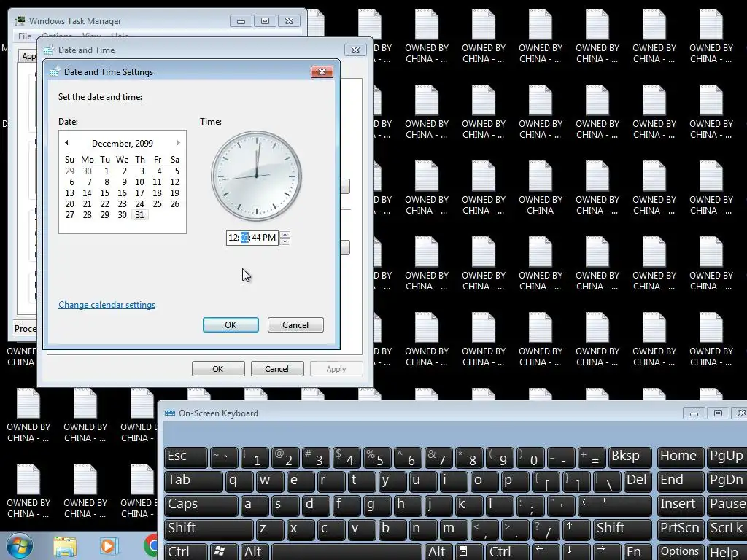Toggle the ScrLk key on On-Screen Keyboard
The height and width of the screenshot is (560, 747).
(727, 529)
